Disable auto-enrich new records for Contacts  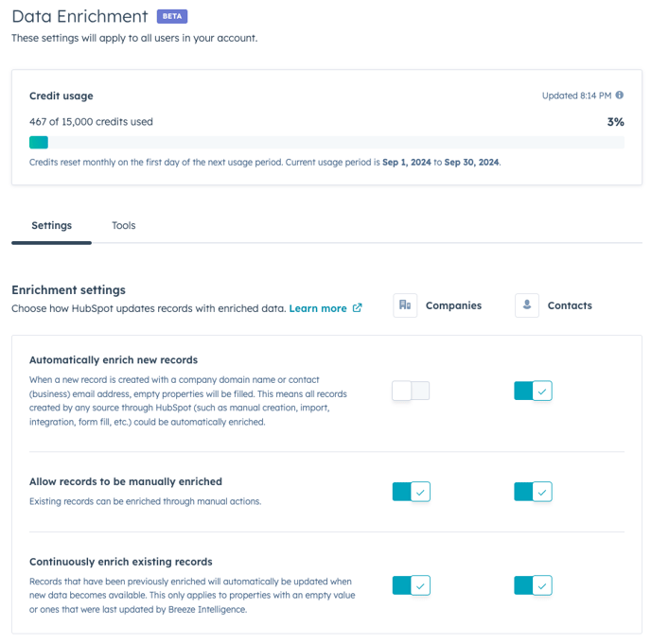tap(533, 391)
